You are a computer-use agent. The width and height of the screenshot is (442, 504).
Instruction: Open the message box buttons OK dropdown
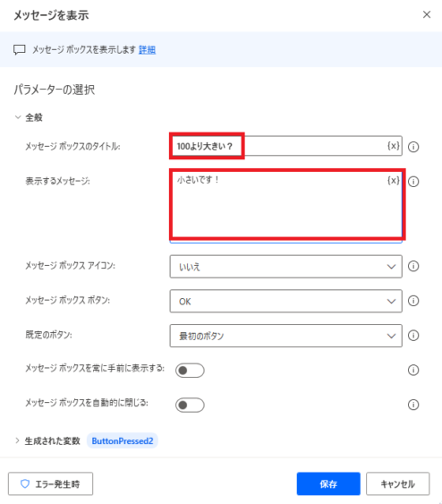(x=286, y=301)
